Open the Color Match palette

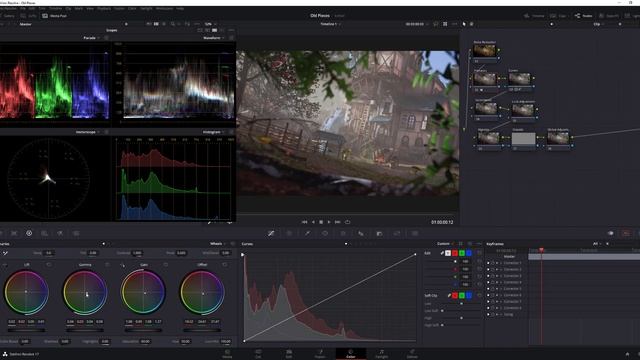(x=14, y=233)
